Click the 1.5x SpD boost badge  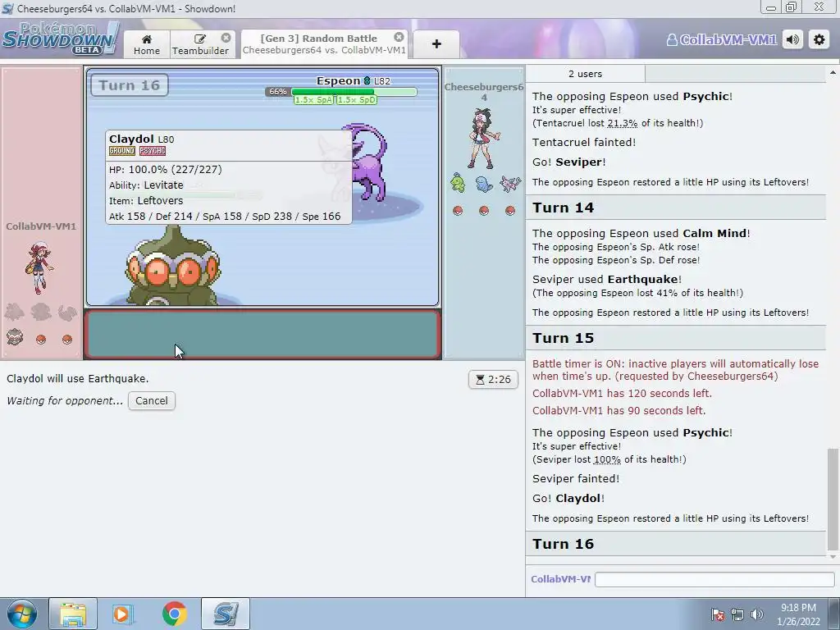tap(357, 100)
